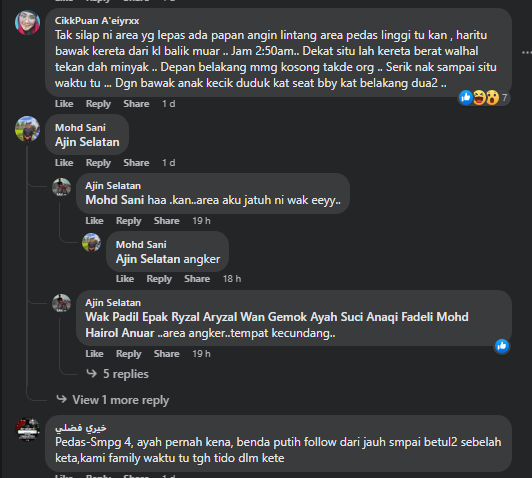Click like reaction icon on Ajin Selatan's tag comment

click(502, 346)
